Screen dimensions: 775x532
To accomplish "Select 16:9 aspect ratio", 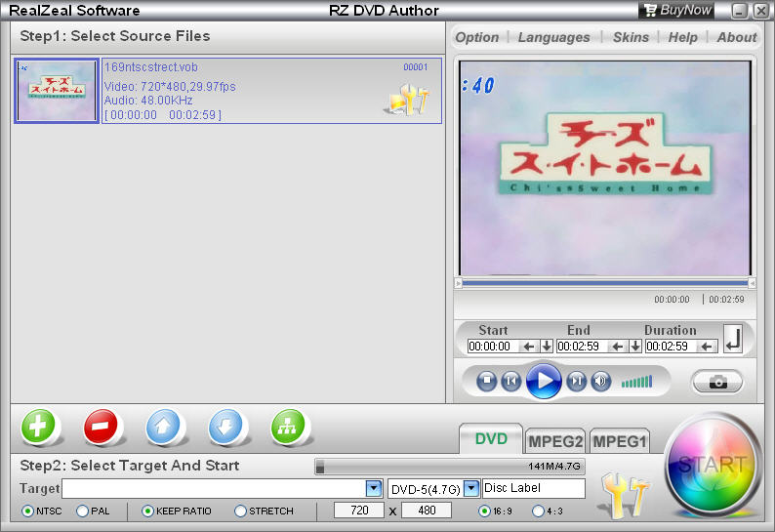I will click(484, 511).
